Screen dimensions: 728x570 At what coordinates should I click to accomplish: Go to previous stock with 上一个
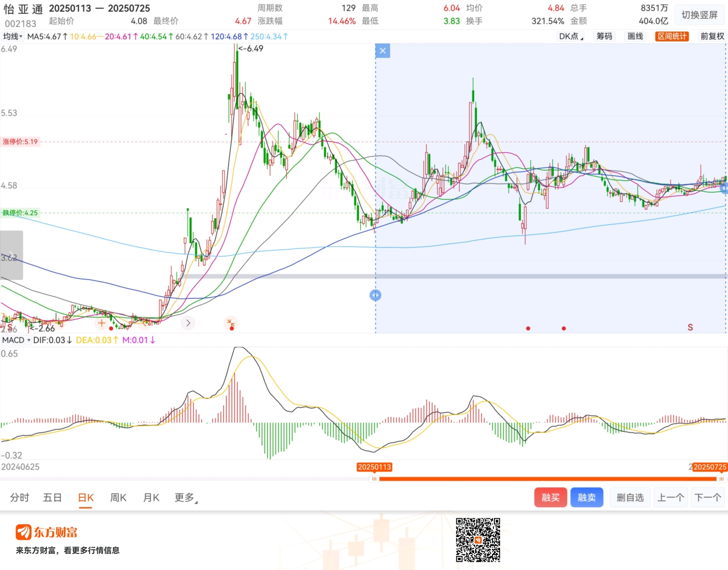click(670, 497)
